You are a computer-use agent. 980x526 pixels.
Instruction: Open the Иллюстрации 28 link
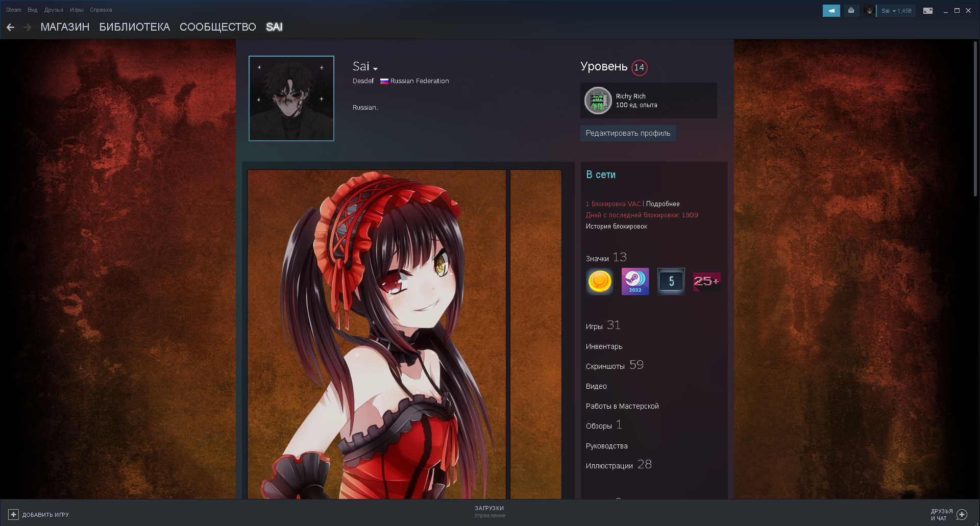pos(619,465)
